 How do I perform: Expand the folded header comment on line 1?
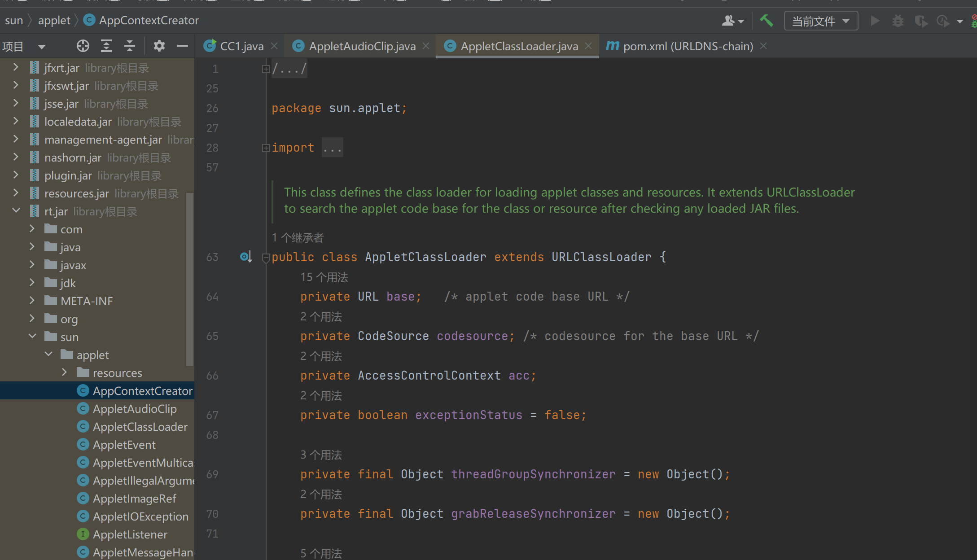[266, 69]
